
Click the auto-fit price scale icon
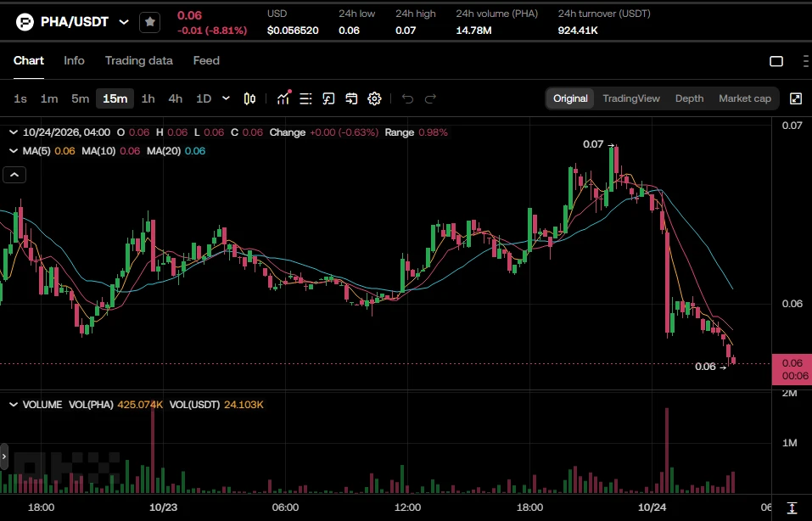coord(792,507)
